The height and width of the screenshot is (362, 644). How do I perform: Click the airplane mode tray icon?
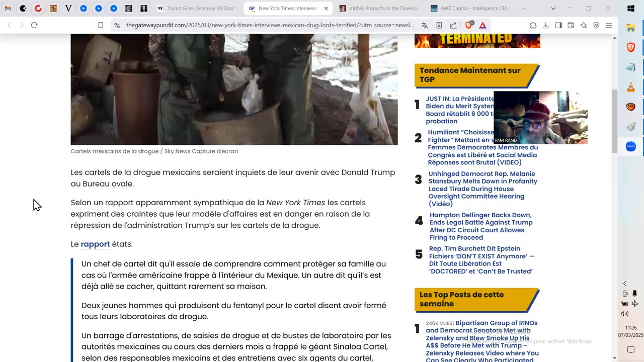pyautogui.click(x=635, y=304)
